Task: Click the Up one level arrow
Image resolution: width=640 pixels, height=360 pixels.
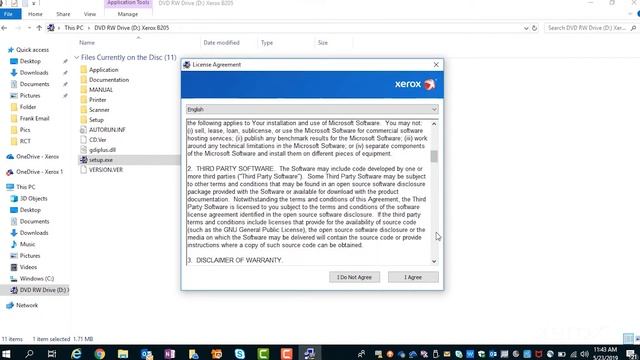Action: pyautogui.click(x=39, y=28)
